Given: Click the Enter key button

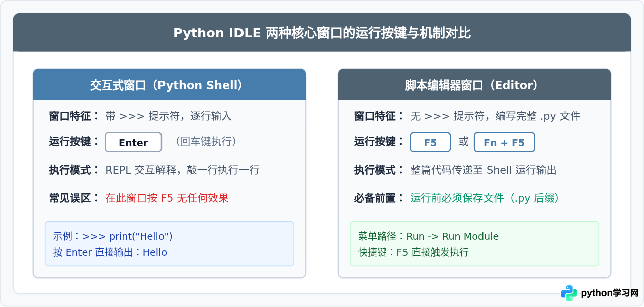Looking at the screenshot, I should (x=133, y=142).
